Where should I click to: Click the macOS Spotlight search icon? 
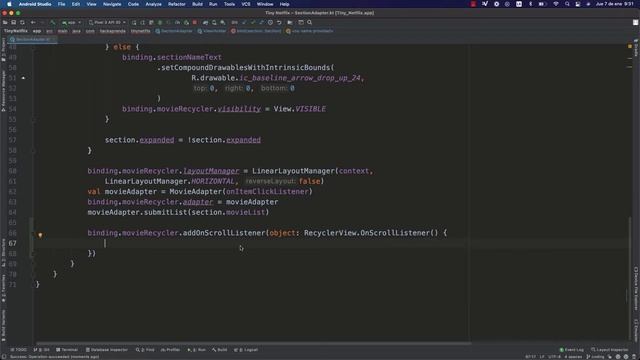click(x=567, y=4)
